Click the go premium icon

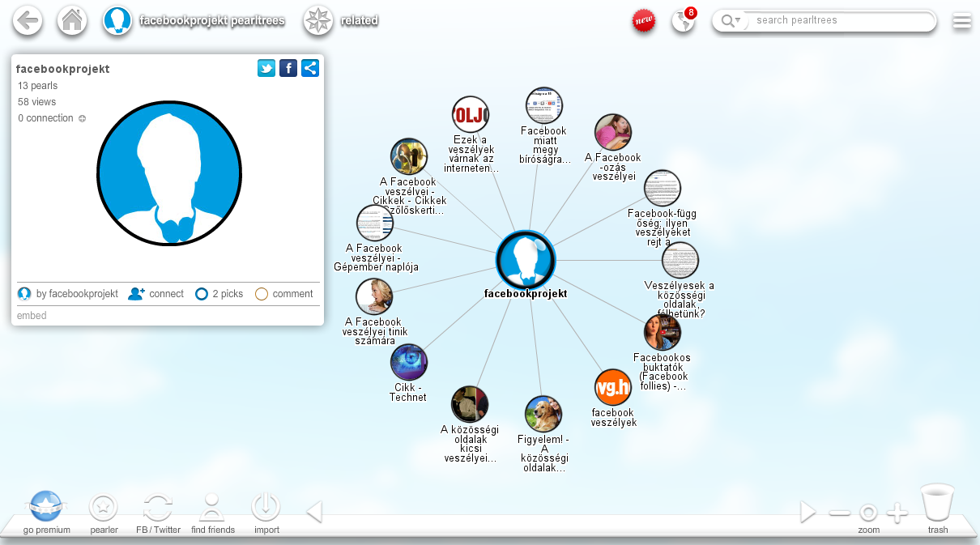click(x=46, y=507)
